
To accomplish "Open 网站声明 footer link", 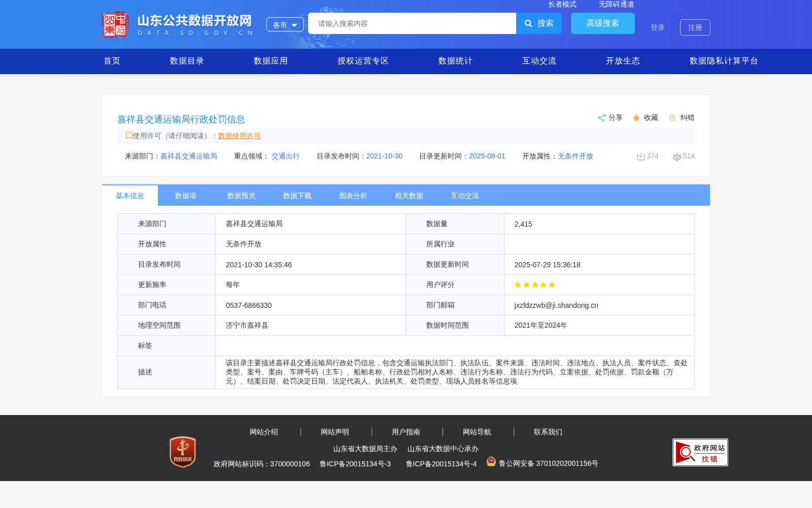I will click(335, 432).
